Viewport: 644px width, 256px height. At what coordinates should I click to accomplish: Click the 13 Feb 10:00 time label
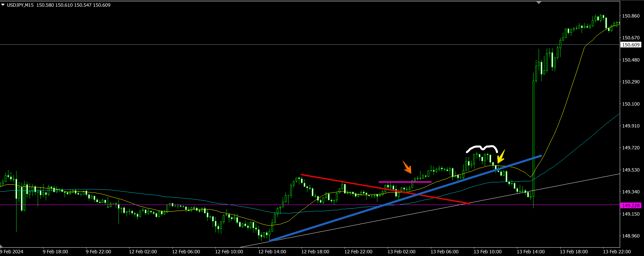point(488,252)
